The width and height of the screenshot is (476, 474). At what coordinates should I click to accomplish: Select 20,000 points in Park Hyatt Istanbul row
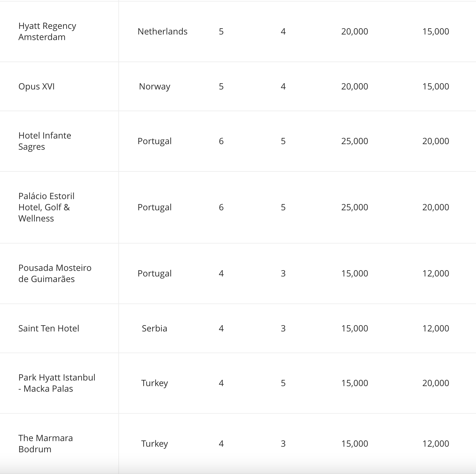coord(436,383)
